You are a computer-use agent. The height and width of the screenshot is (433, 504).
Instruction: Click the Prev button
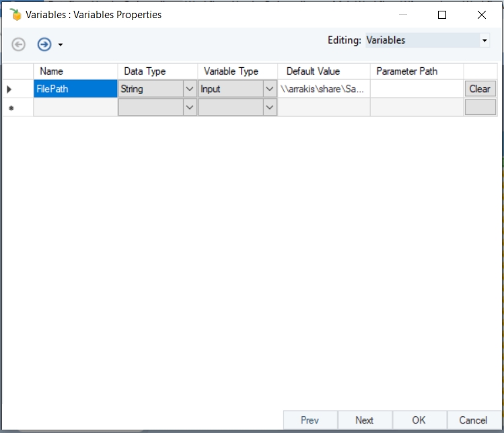[x=310, y=420]
